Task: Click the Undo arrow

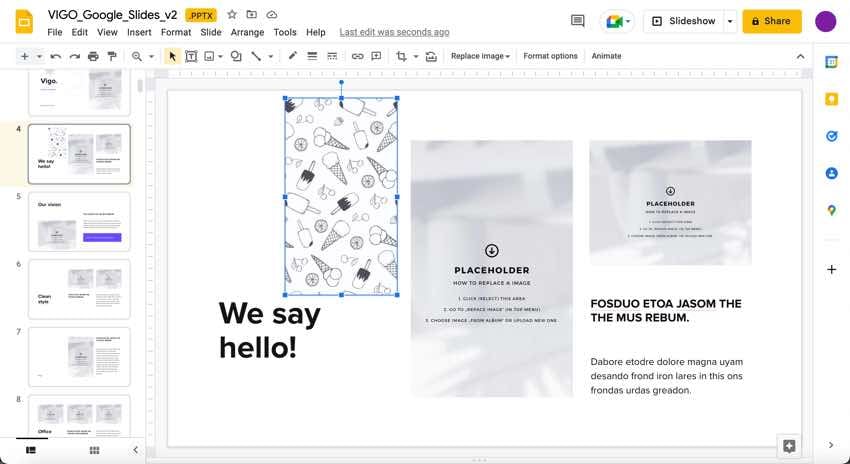Action: 56,56
